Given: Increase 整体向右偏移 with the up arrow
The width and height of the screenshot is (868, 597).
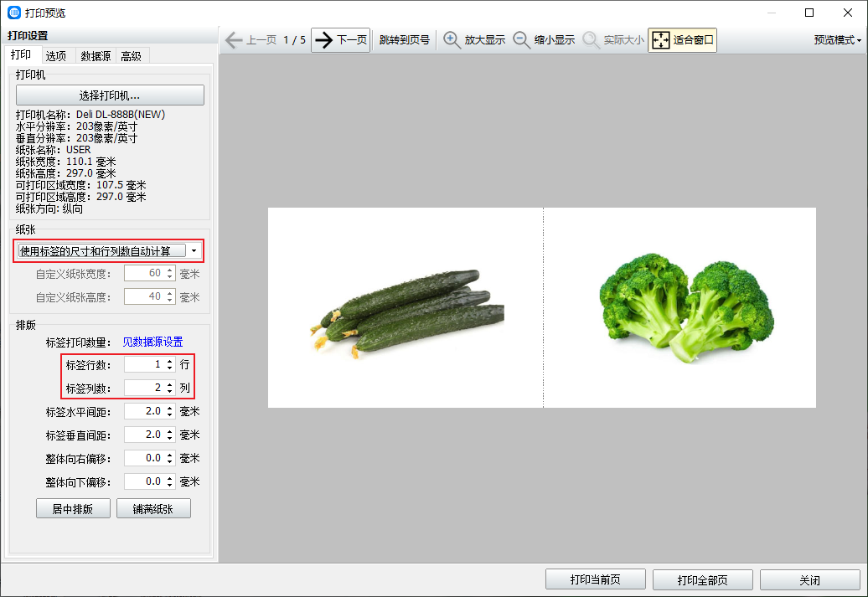Looking at the screenshot, I should (170, 455).
